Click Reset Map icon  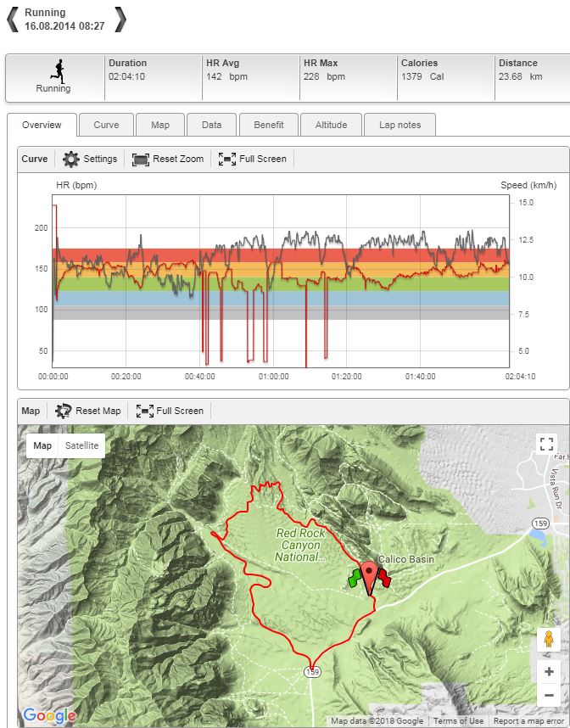click(64, 411)
